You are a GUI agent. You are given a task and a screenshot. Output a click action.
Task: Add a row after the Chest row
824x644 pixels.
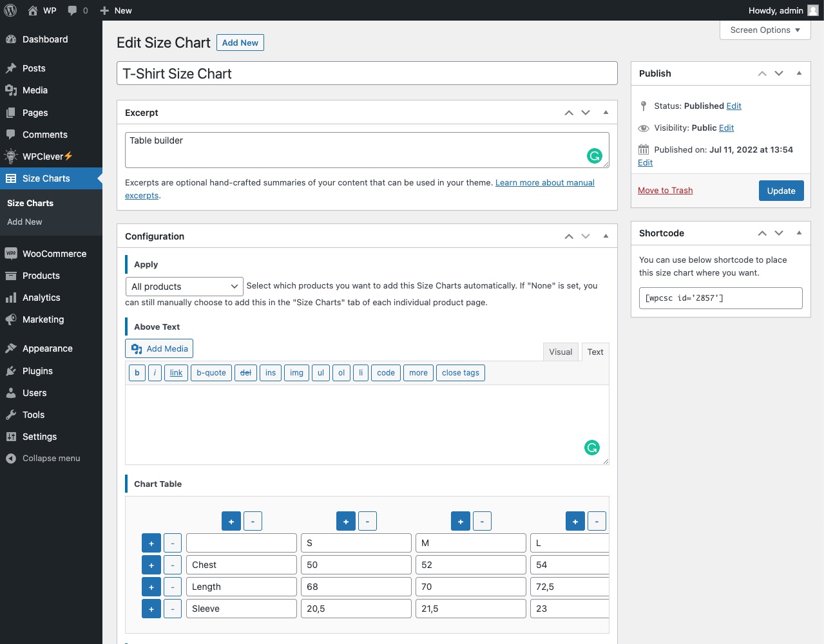pyautogui.click(x=151, y=565)
